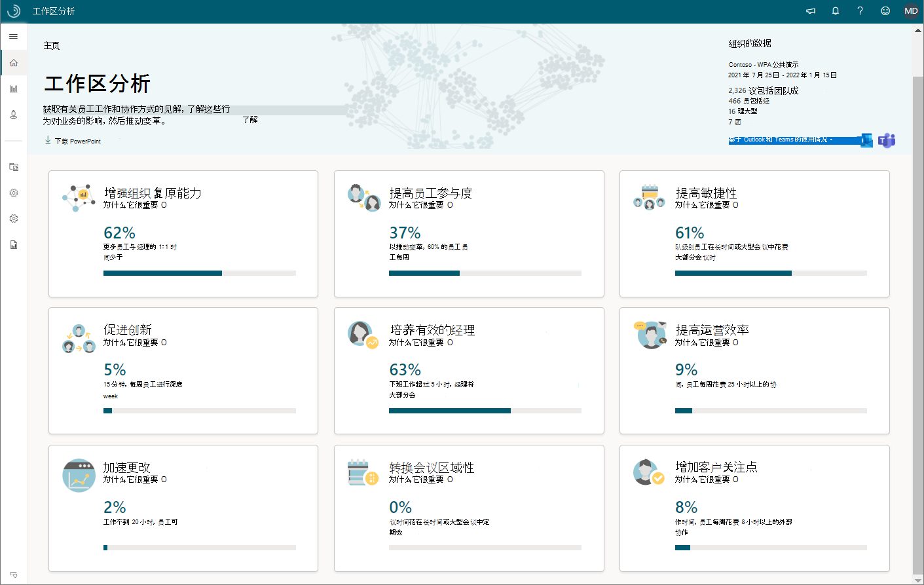
Task: Open 提高员工参与度 card title
Action: tap(431, 193)
